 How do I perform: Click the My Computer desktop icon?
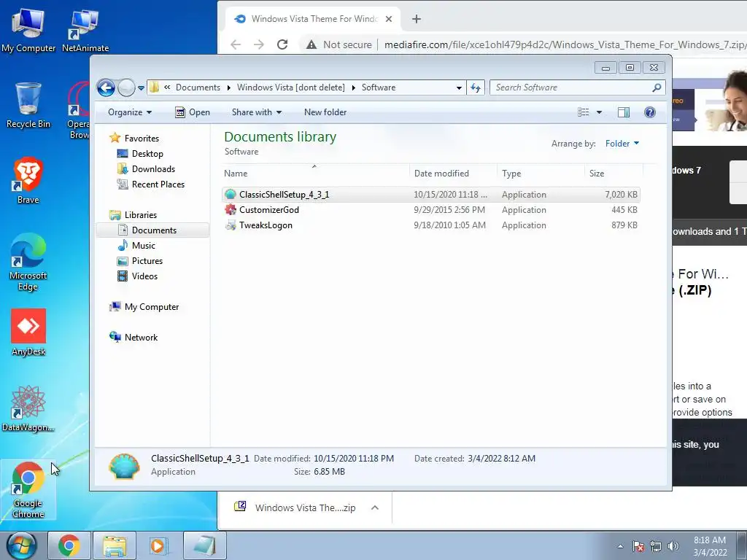click(x=28, y=31)
